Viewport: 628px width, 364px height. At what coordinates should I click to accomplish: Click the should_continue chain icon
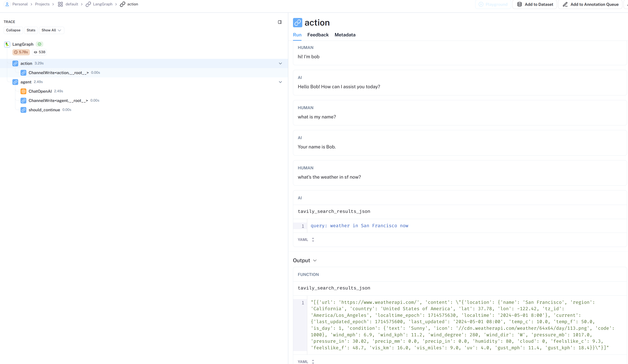(x=23, y=110)
